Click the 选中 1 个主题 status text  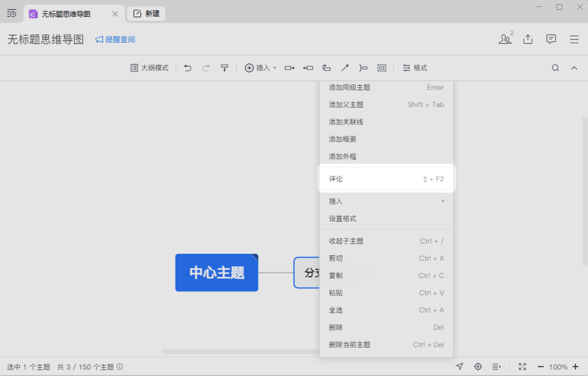click(x=28, y=367)
